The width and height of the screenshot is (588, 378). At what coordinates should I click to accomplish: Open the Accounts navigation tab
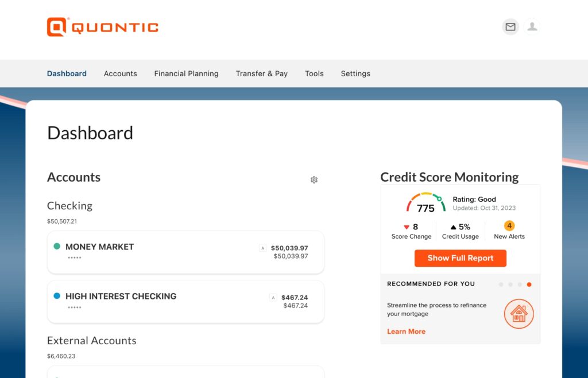click(121, 74)
